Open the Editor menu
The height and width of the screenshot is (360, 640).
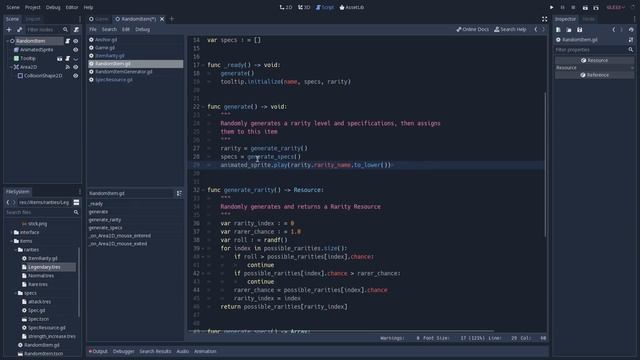[72, 7]
